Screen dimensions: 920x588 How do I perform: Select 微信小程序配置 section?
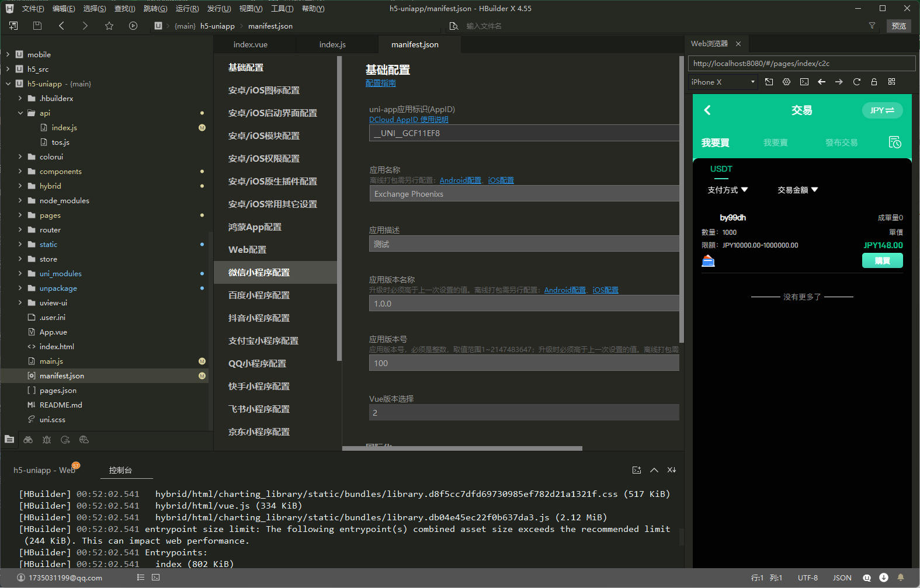(x=275, y=272)
